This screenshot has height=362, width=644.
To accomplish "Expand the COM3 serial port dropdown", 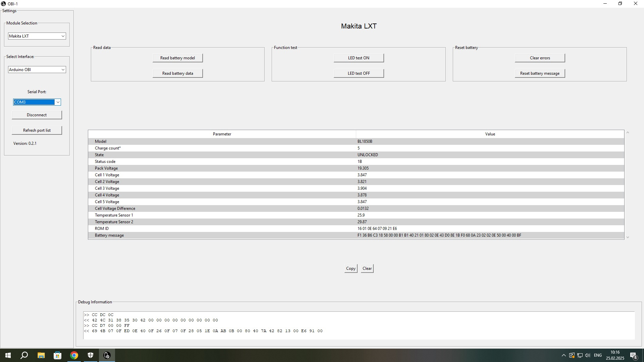I will [x=58, y=102].
